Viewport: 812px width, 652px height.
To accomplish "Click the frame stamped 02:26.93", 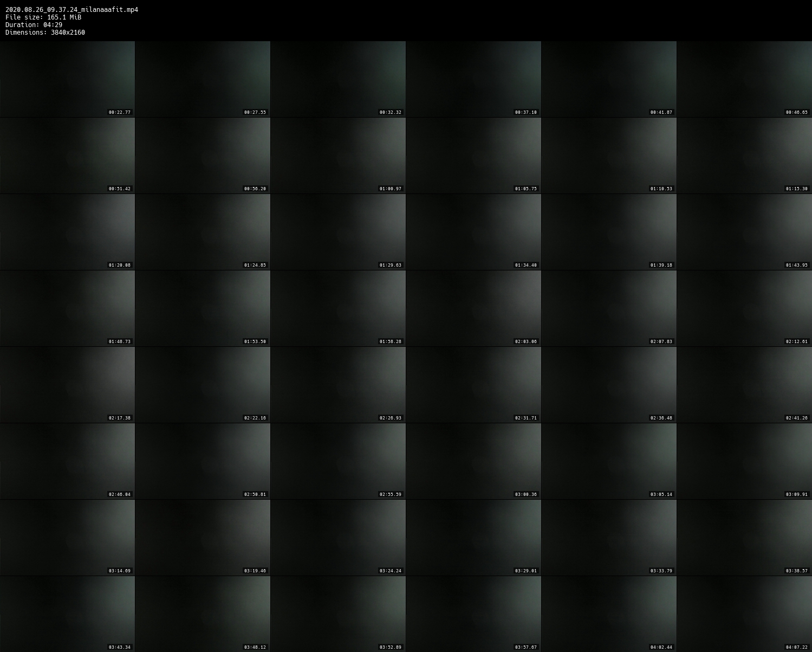I will 338,385.
